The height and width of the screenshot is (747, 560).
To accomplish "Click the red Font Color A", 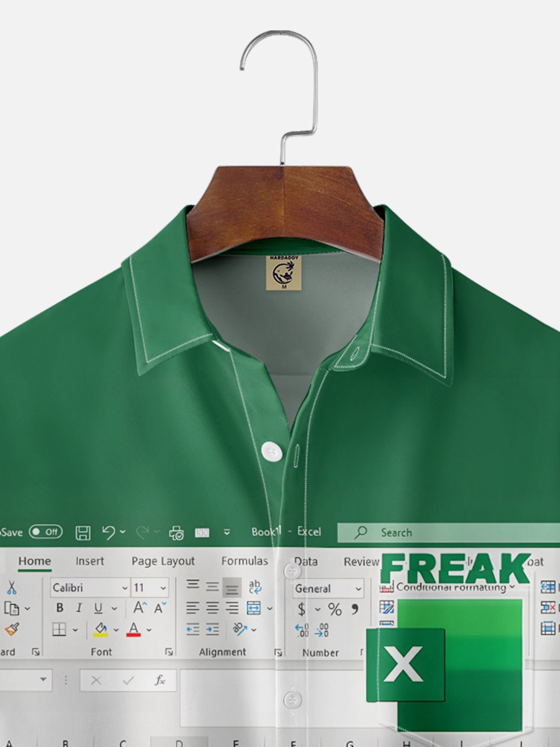I will coord(133,629).
